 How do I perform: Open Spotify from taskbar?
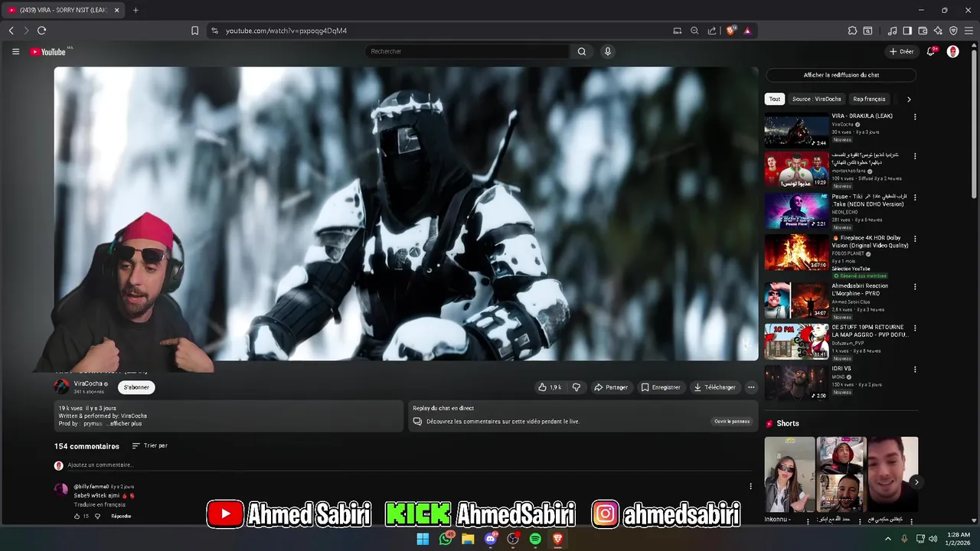535,539
